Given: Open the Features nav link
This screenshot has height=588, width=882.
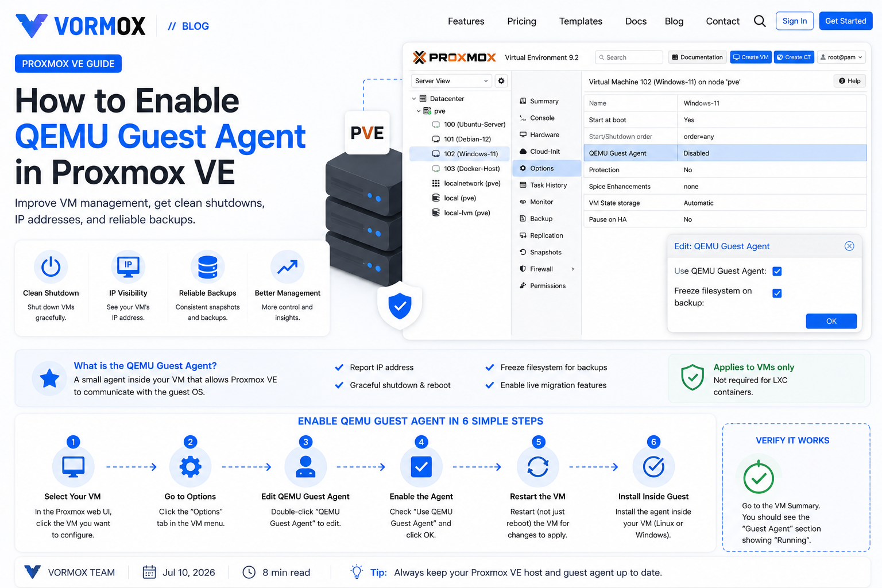Looking at the screenshot, I should 466,21.
